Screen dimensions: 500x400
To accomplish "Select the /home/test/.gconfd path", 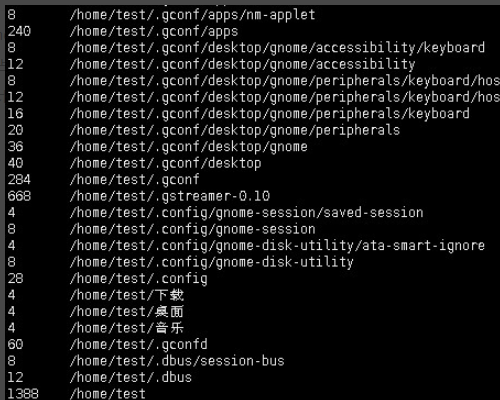I will point(138,345).
